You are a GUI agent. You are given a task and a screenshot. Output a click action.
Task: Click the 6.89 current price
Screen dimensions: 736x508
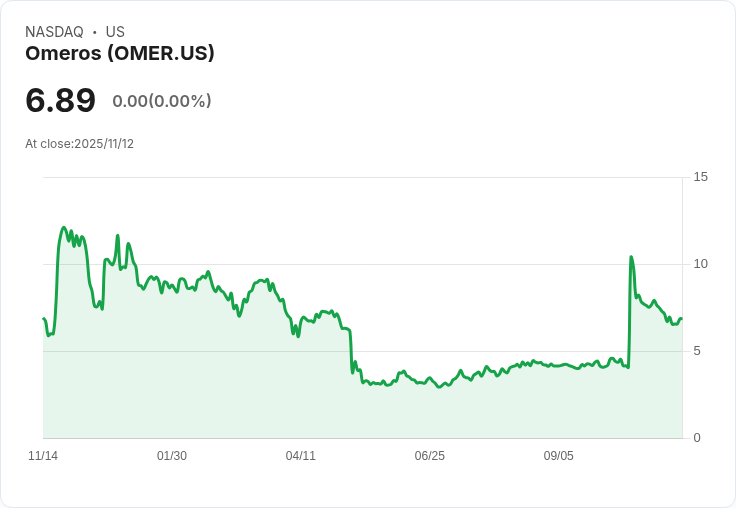[x=61, y=100]
